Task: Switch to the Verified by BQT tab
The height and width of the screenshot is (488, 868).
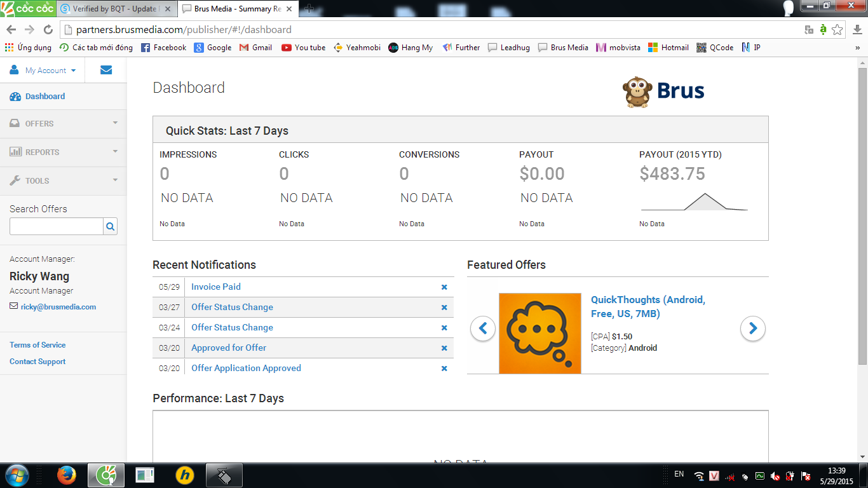Action: tap(116, 9)
